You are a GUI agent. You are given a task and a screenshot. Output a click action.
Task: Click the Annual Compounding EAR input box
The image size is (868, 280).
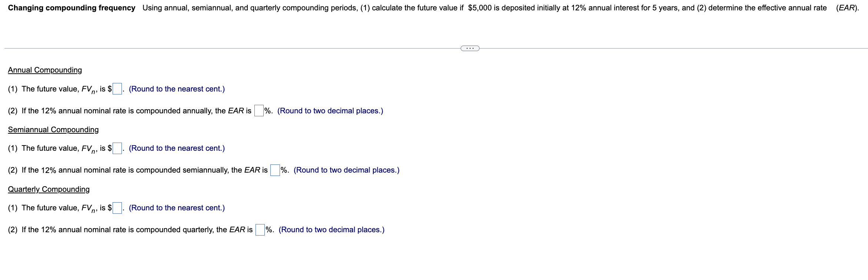point(258,110)
